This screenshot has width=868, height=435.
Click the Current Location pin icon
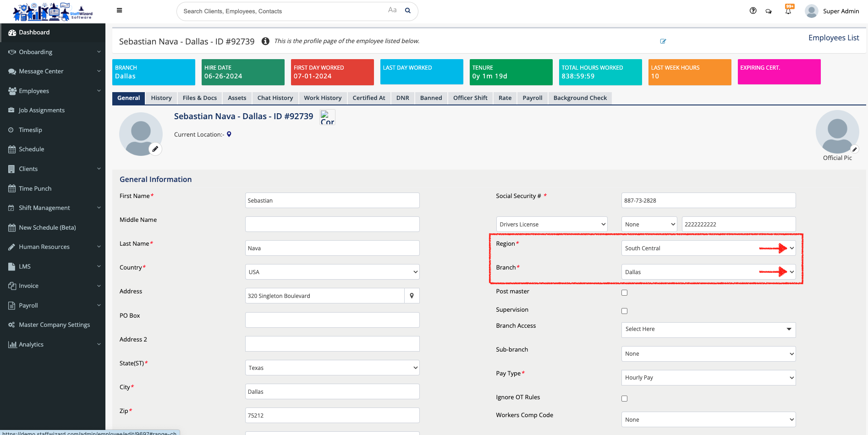pos(229,134)
